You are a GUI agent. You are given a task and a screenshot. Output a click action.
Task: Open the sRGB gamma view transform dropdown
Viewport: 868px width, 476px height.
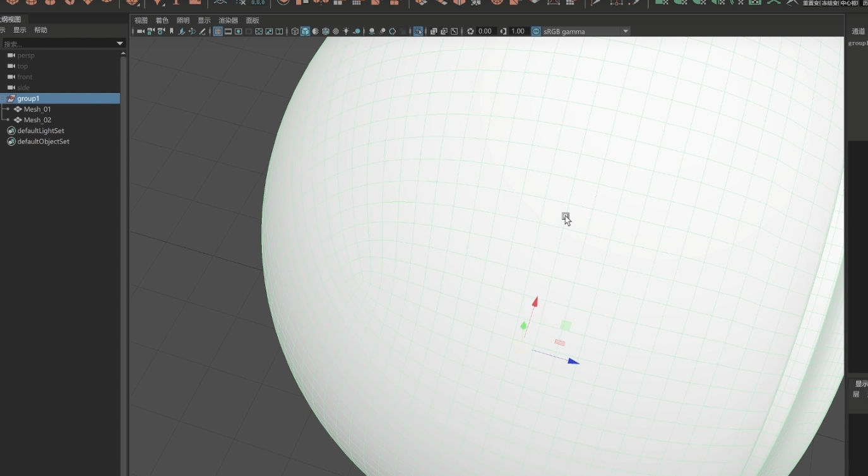(x=626, y=31)
